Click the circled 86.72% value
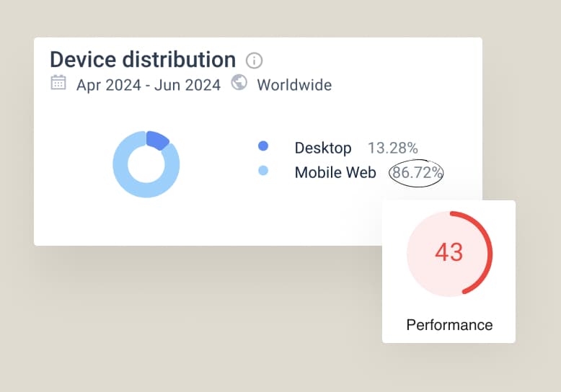The image size is (561, 392). 416,173
